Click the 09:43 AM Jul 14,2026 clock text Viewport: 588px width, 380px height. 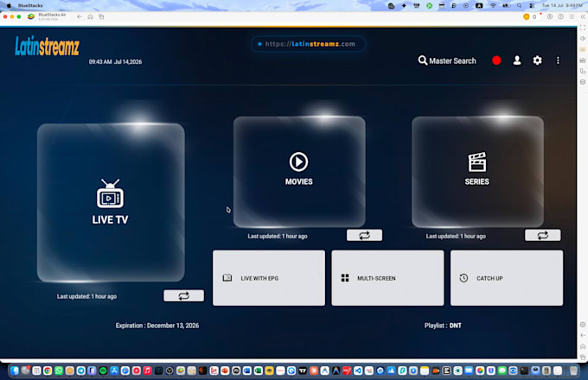(115, 62)
